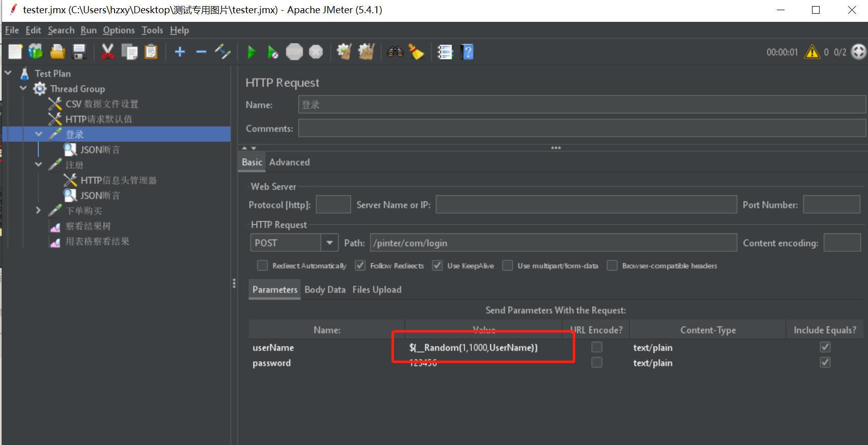The height and width of the screenshot is (445, 868).
Task: Switch to the Files Upload tab
Action: (377, 289)
